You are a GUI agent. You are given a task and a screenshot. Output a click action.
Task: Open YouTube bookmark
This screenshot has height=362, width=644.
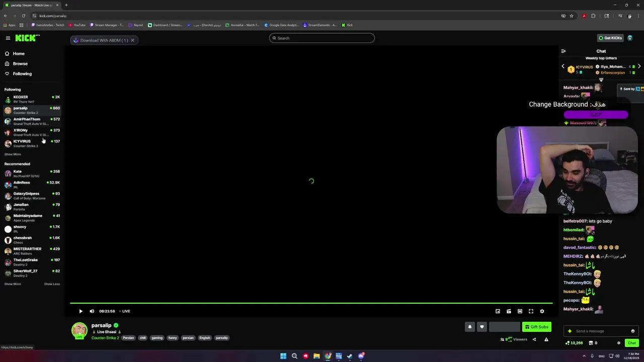(77, 25)
